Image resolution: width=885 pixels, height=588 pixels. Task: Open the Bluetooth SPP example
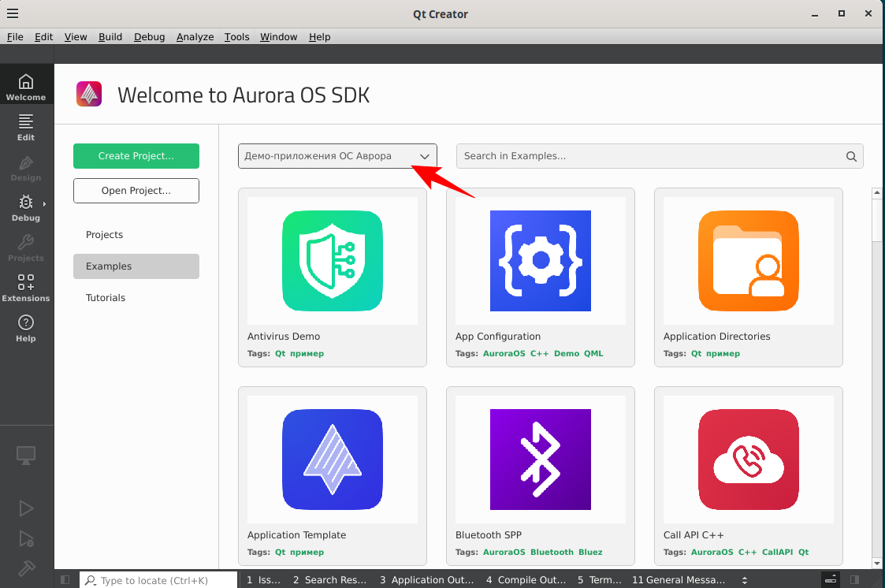540,476
